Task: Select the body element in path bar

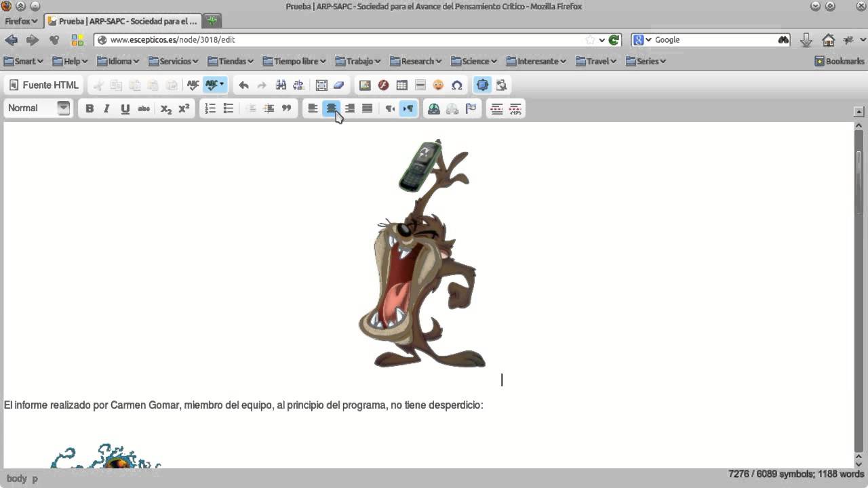Action: [17, 479]
